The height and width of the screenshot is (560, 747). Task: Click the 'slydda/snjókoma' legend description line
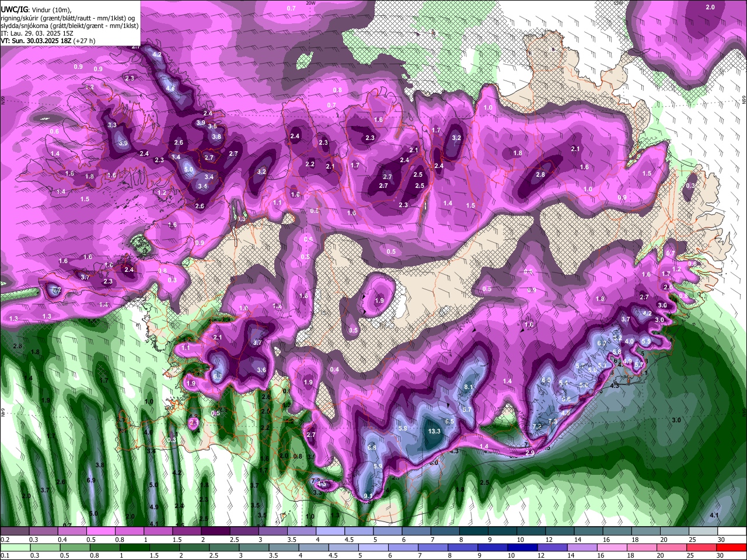(x=69, y=26)
